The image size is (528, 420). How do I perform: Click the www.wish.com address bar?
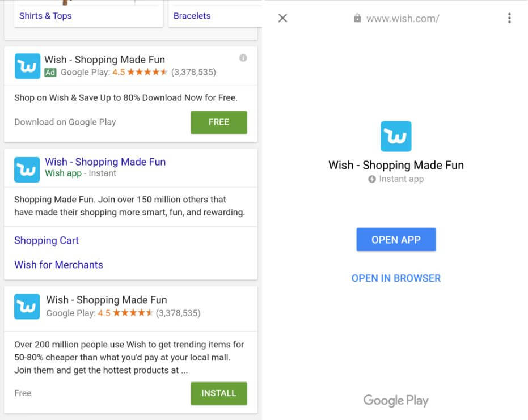click(403, 18)
